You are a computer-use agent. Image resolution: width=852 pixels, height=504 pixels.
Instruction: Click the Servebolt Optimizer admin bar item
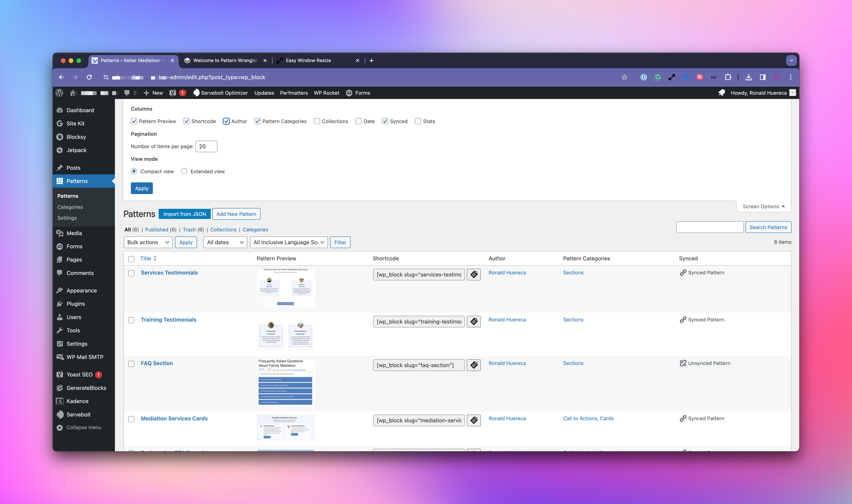coord(220,93)
